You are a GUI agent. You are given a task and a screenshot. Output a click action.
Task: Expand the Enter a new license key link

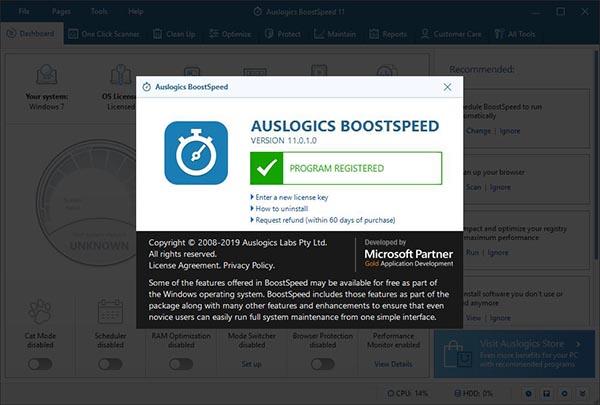289,197
